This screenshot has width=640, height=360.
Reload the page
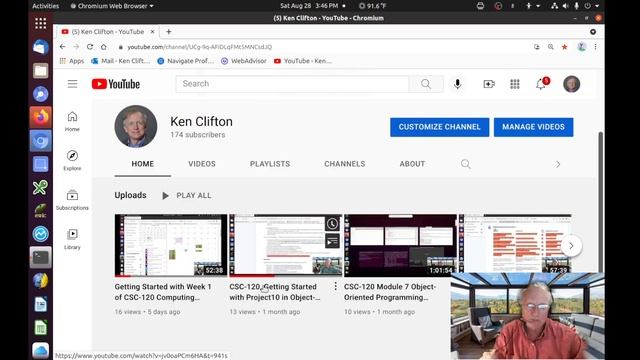tap(90, 47)
